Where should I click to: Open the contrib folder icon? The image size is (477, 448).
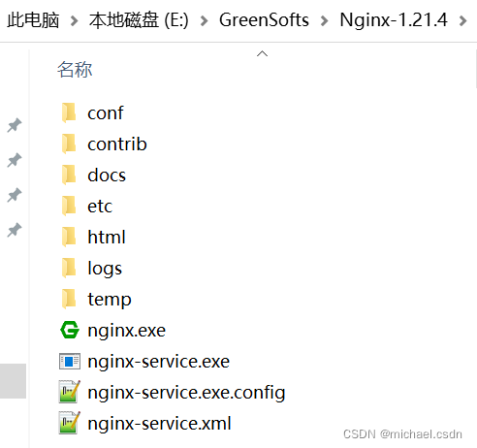(69, 144)
